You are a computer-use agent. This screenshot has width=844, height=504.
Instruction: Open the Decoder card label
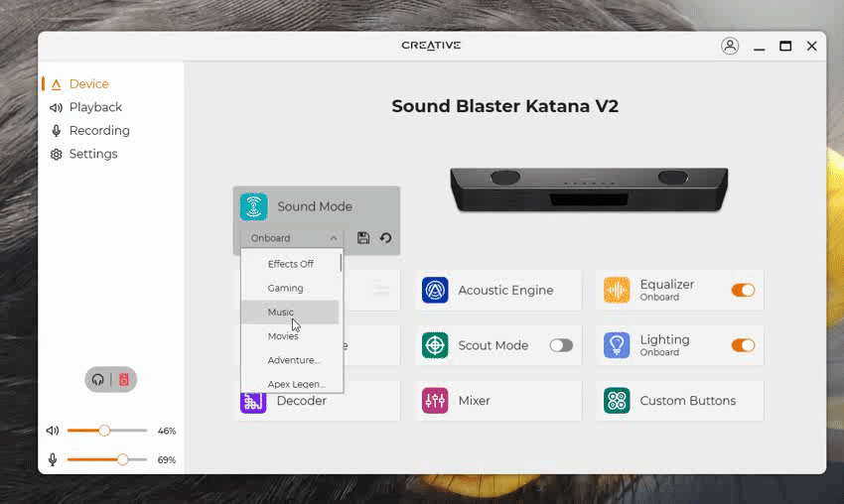click(302, 401)
